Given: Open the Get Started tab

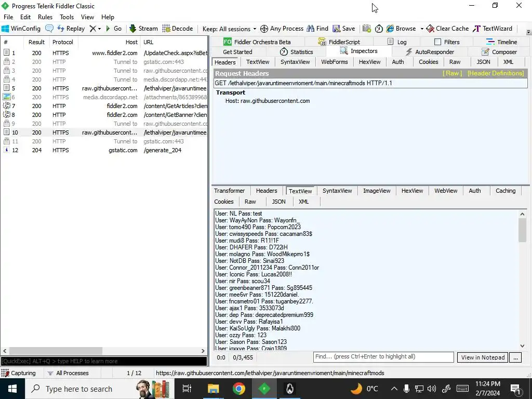Looking at the screenshot, I should 237,52.
